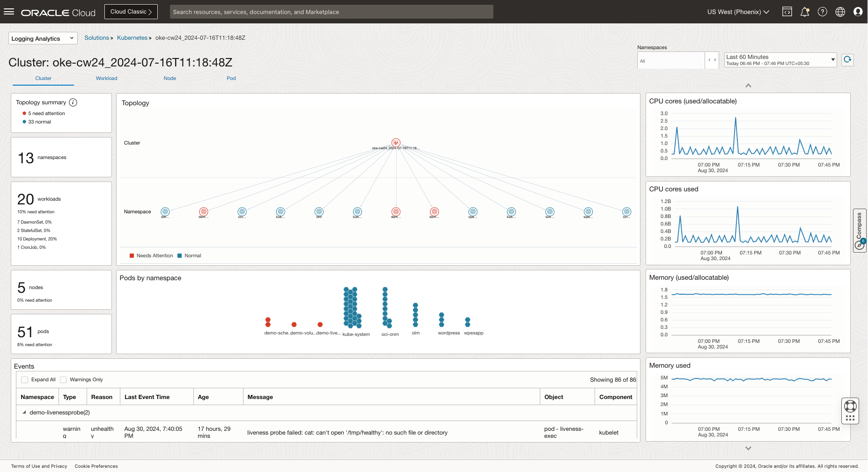Enable the Expand All checkbox in Events

24,379
